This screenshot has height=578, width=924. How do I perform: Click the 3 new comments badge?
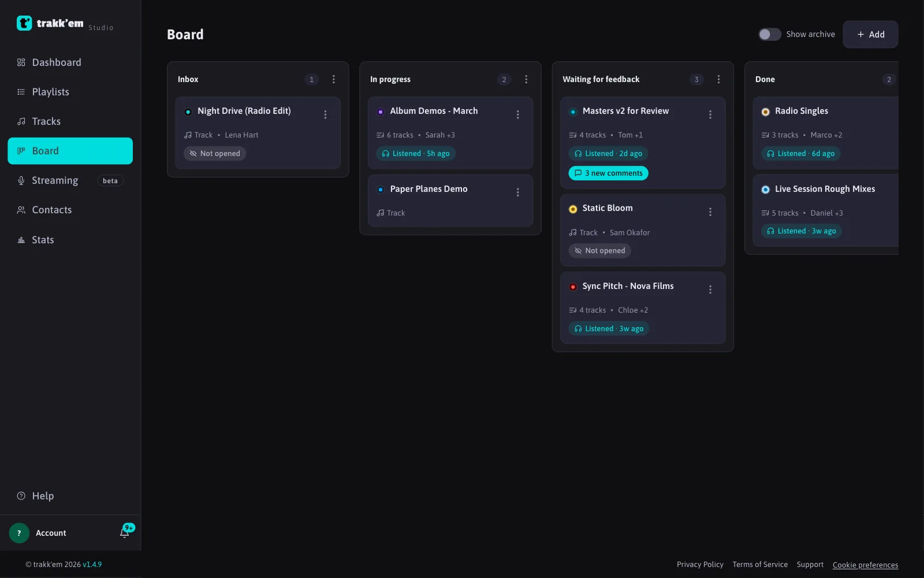[608, 173]
